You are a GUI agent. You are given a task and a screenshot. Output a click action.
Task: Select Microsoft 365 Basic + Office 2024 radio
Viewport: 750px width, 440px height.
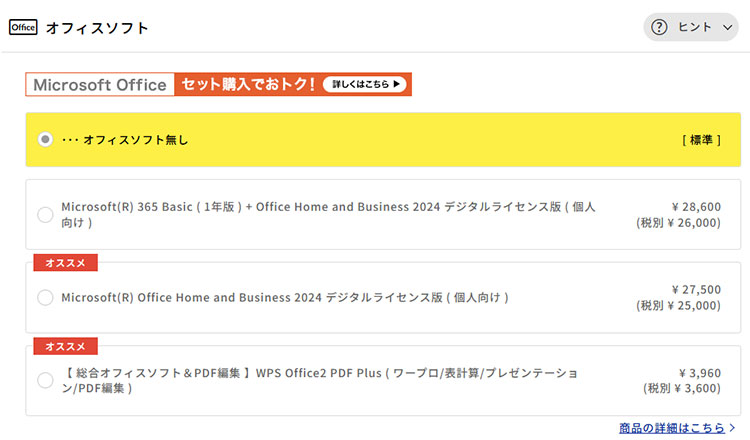click(x=45, y=214)
